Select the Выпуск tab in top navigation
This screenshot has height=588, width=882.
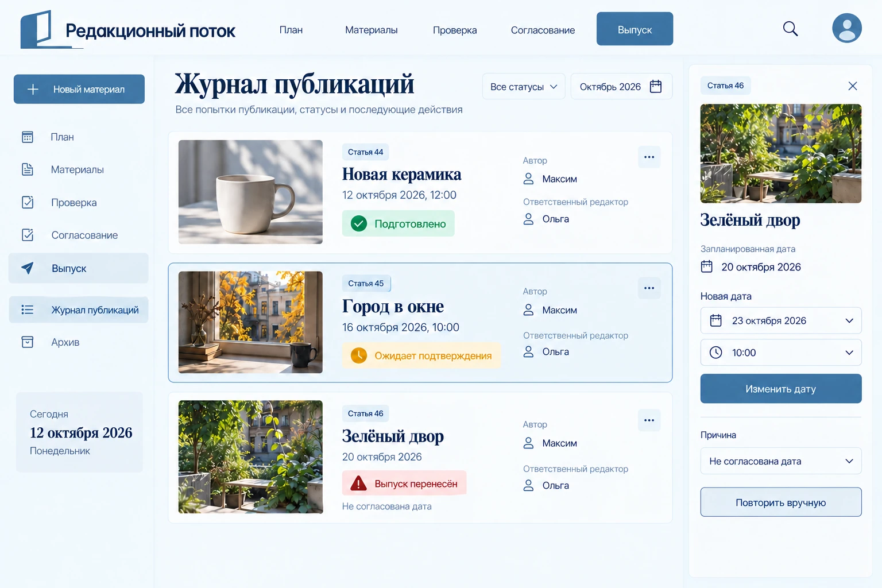coord(635,29)
